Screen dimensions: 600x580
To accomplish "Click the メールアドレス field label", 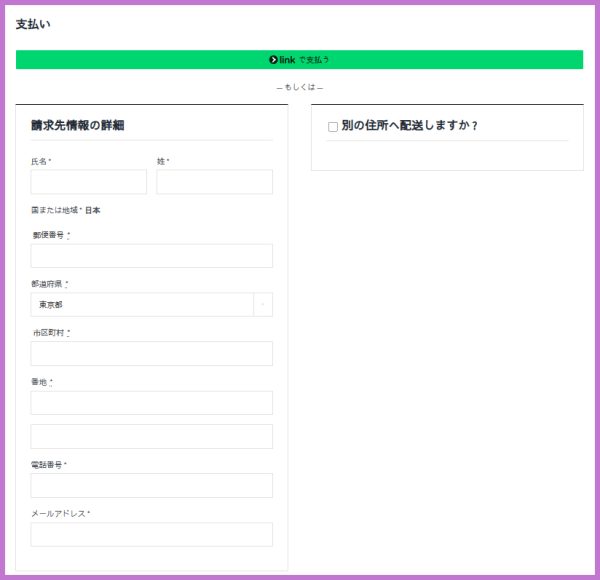I will pos(58,513).
